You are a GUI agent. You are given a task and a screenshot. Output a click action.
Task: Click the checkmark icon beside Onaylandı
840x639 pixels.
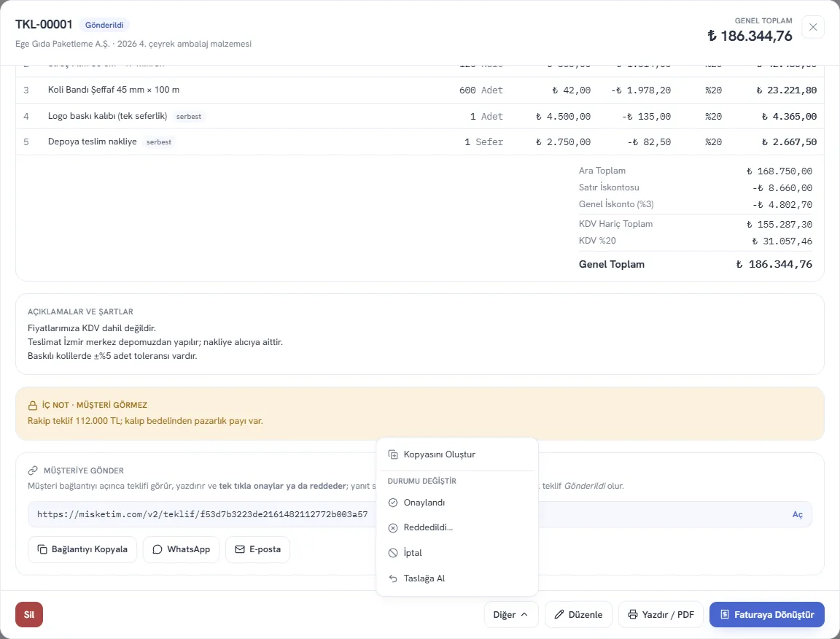pos(393,503)
